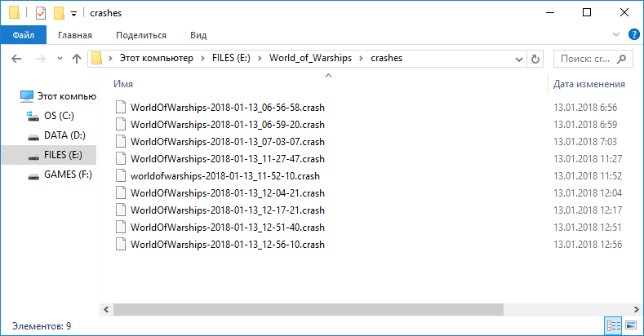Select file WorldOfWarships-2018-01-13_06-59-20.crash
This screenshot has height=336, width=644.
228,125
